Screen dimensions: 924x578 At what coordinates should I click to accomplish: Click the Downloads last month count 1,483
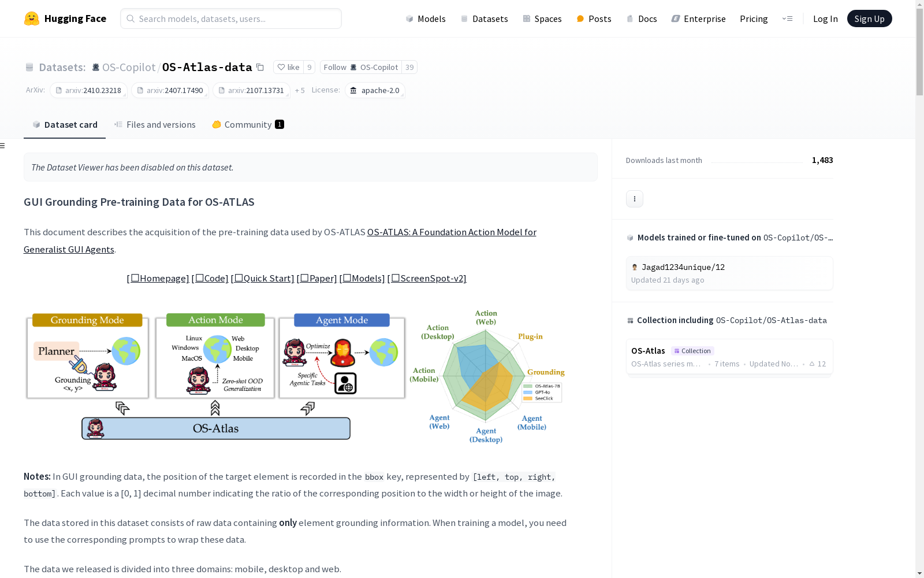point(822,161)
